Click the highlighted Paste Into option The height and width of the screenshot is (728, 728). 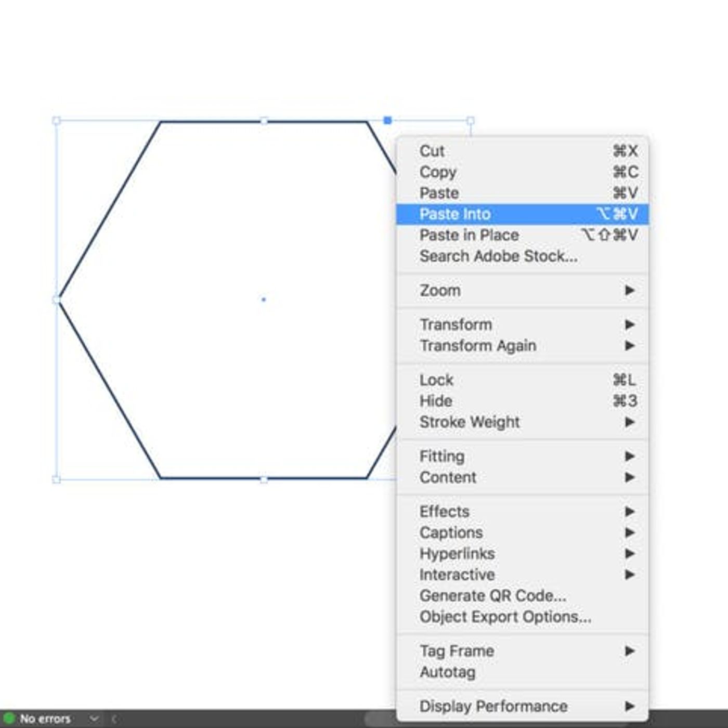coord(522,214)
